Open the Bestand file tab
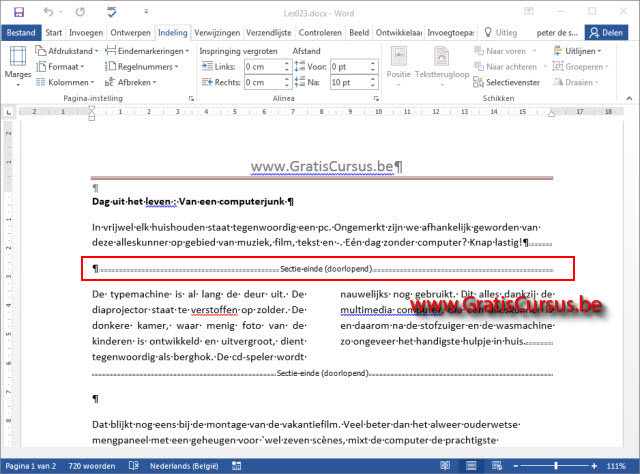Screen dimensions: 640x474 21,33
